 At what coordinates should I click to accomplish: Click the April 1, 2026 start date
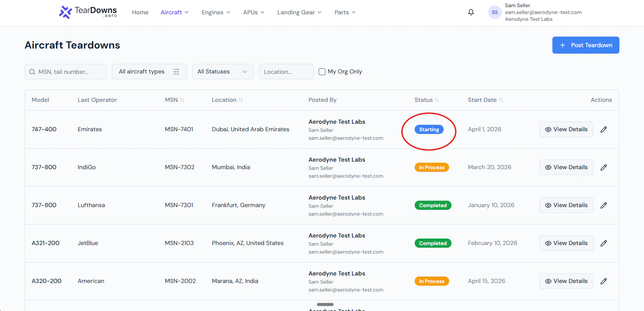tap(485, 130)
